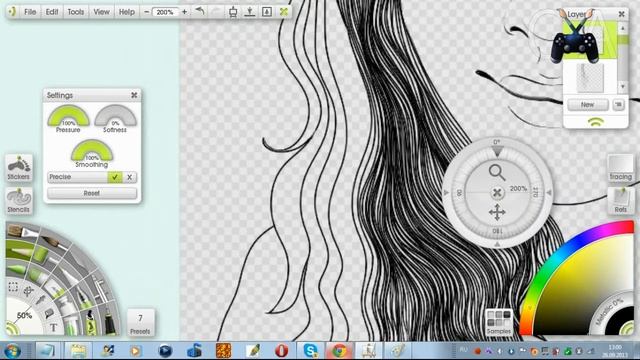Open the Refs panel
Image resolution: width=640 pixels, height=360 pixels.
pyautogui.click(x=620, y=201)
